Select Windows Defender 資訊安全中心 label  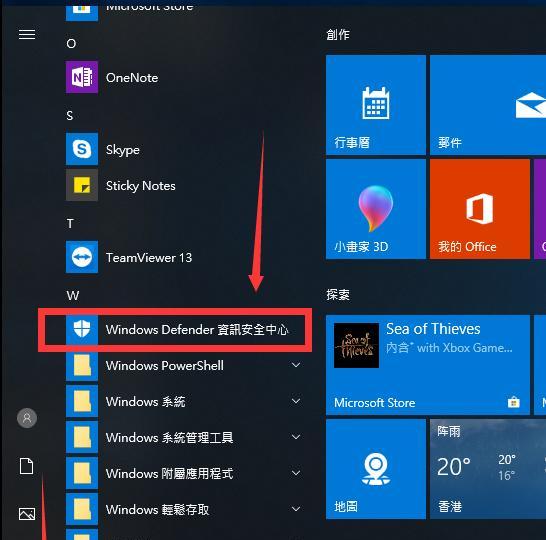[x=197, y=330]
